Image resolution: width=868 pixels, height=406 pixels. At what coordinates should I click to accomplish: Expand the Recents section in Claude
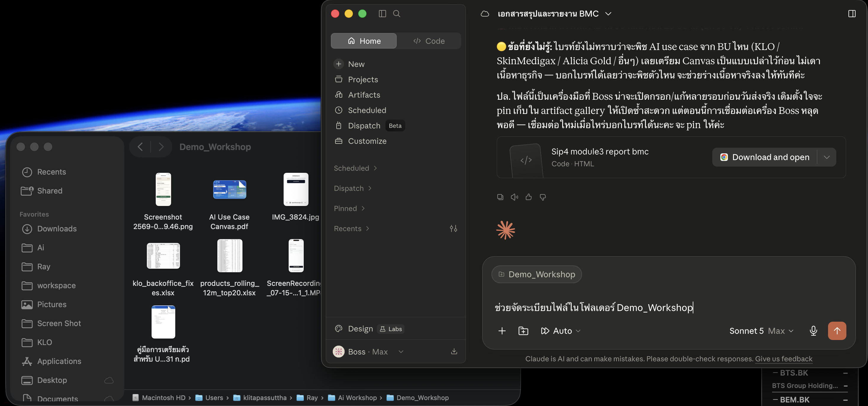351,228
